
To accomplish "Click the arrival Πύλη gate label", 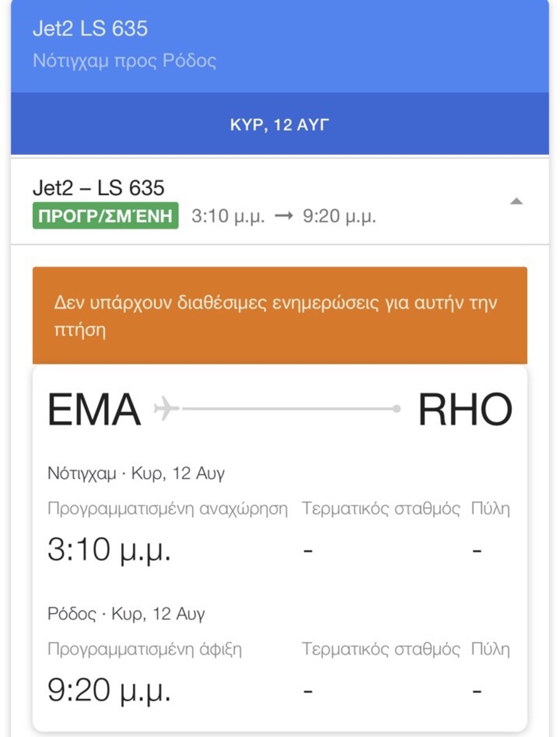I will click(490, 649).
